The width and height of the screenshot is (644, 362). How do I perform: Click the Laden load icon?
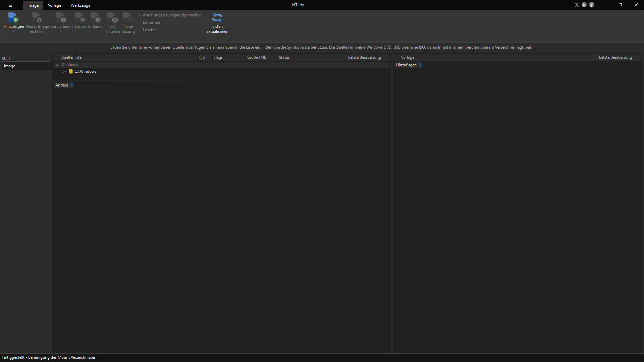tap(80, 17)
